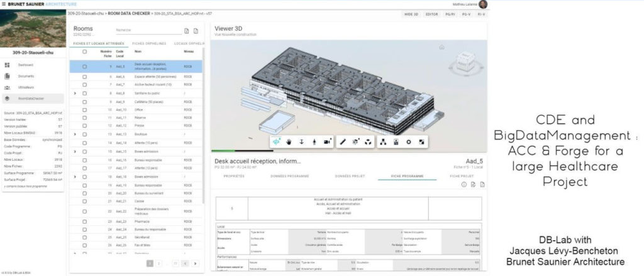
Task: Open the Données Programme tab
Action: click(289, 176)
